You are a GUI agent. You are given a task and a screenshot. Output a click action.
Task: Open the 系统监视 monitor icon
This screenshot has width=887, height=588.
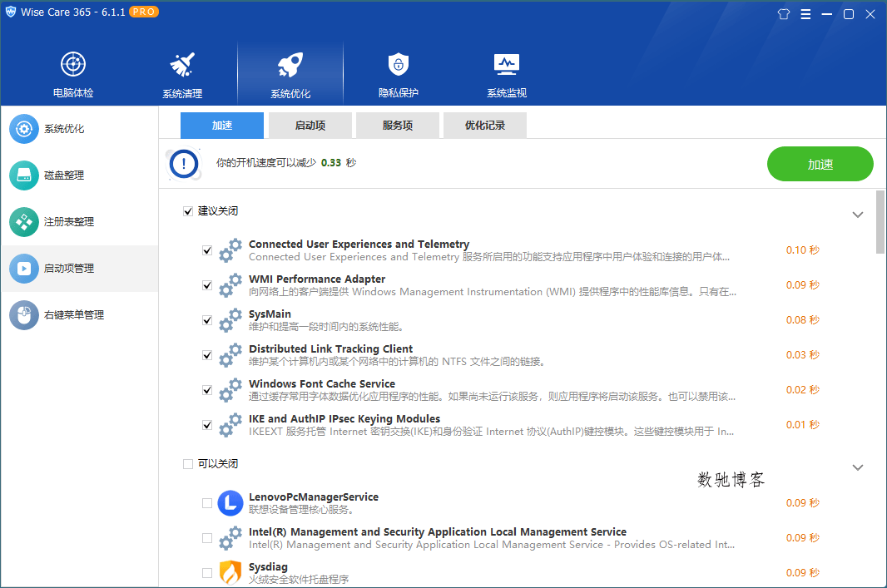506,64
